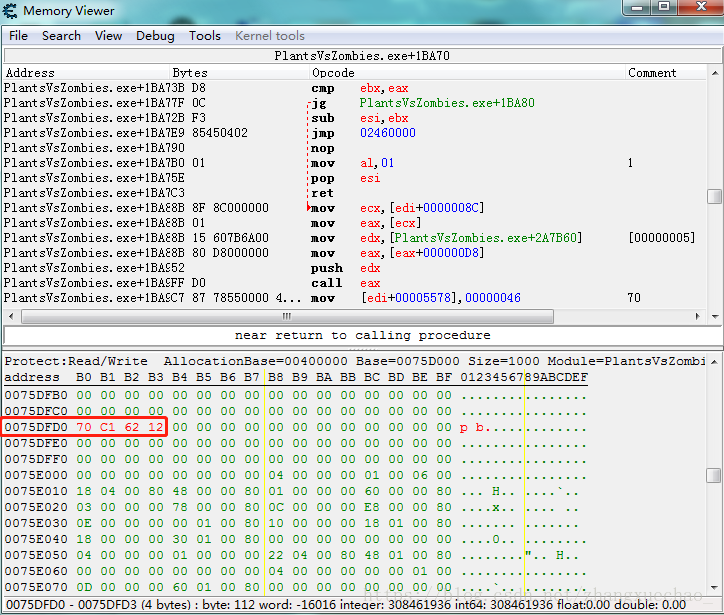Click comment [00000005] in disassembler
Screen dimensions: 724x615
[662, 238]
